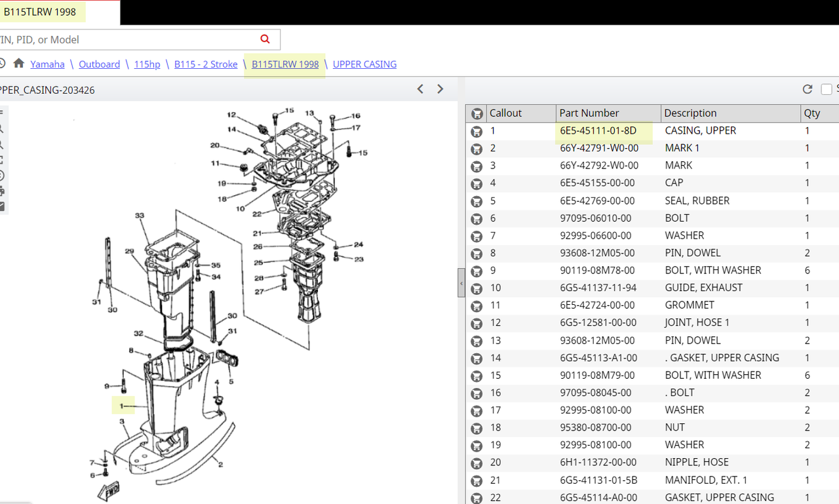Click cart icon in table header
Screen dimensions: 839x504
click(x=477, y=113)
